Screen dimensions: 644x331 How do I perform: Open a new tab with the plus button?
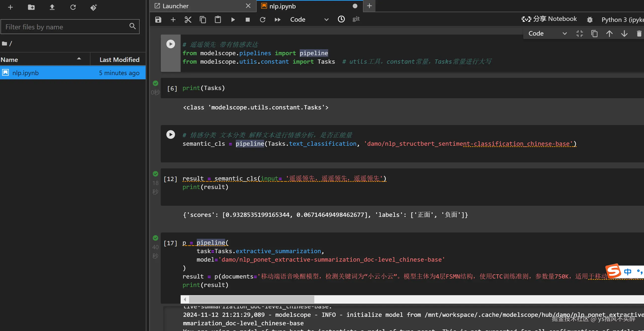point(369,6)
